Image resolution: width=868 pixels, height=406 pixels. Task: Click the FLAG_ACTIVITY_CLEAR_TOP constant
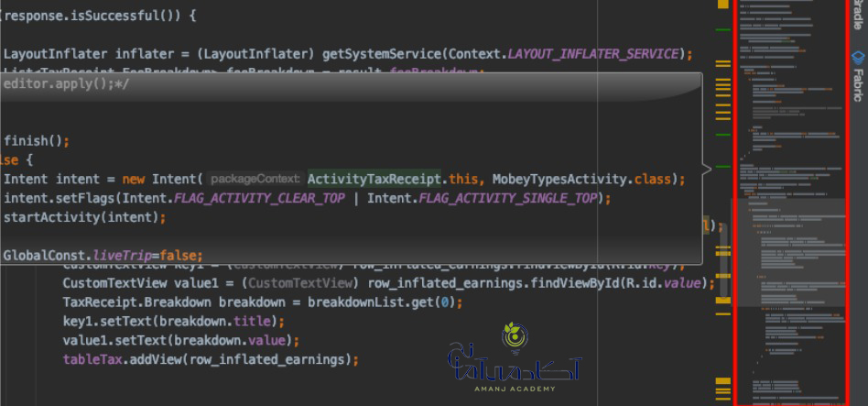pos(260,198)
